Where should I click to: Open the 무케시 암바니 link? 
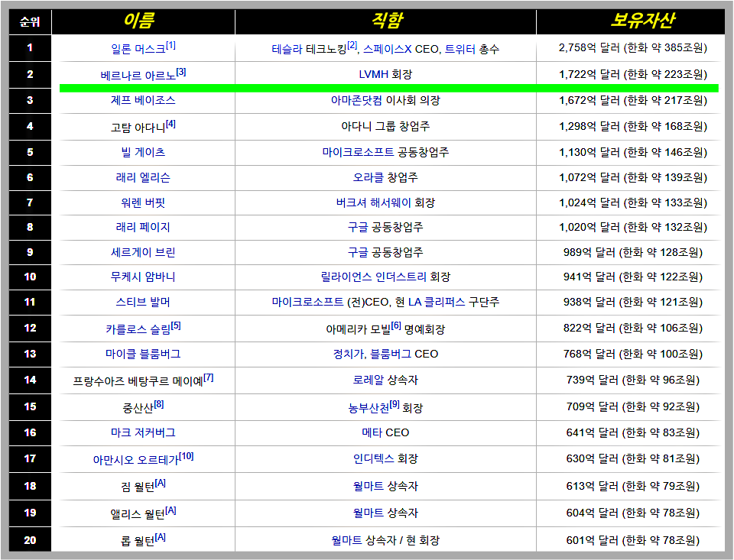(x=143, y=277)
